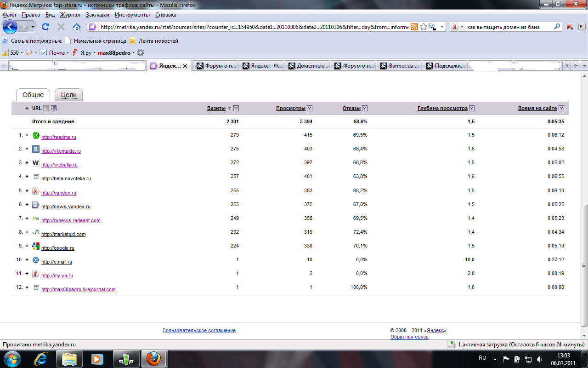Expand the readme.ru row with plus sign
This screenshot has width=588, height=368.
point(27,135)
